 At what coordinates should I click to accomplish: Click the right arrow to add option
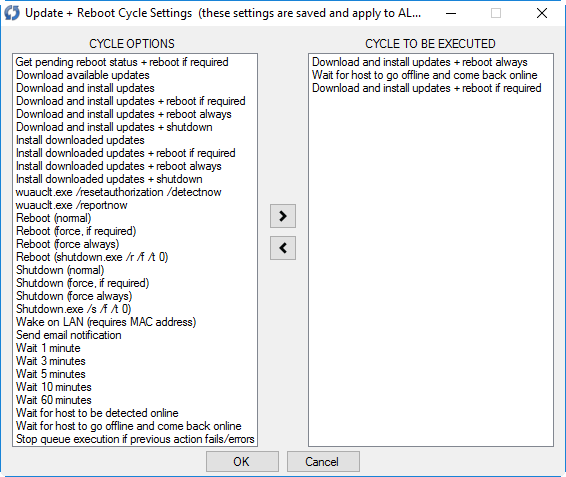tap(283, 216)
